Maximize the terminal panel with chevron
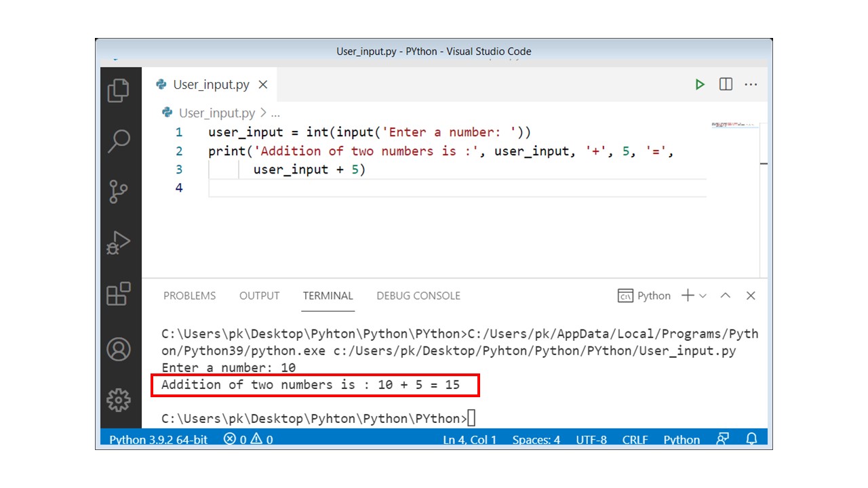Screen dimensions: 868x488 pyautogui.click(x=726, y=296)
